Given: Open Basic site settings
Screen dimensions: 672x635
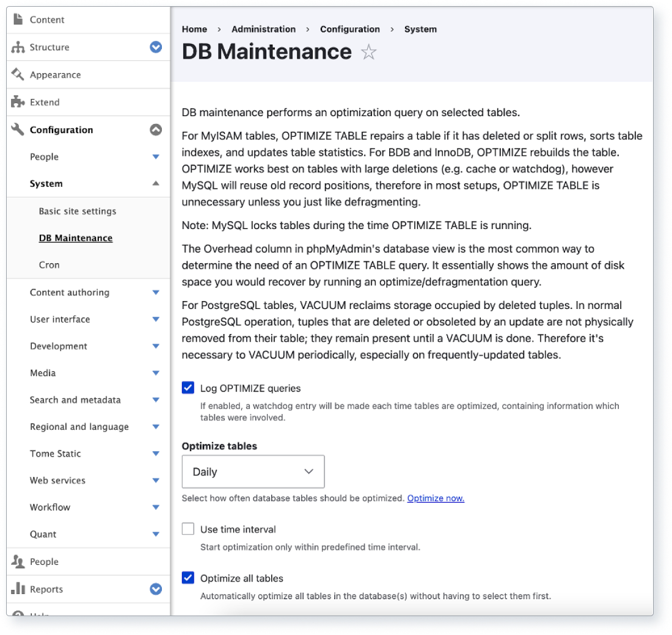Looking at the screenshot, I should [x=78, y=211].
